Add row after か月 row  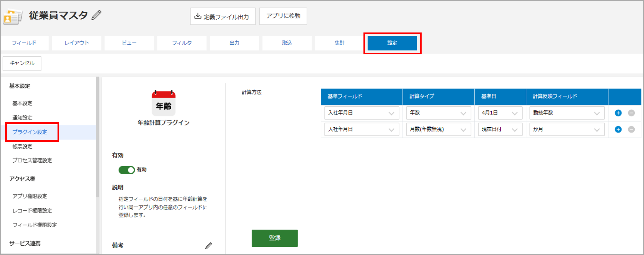coord(618,129)
